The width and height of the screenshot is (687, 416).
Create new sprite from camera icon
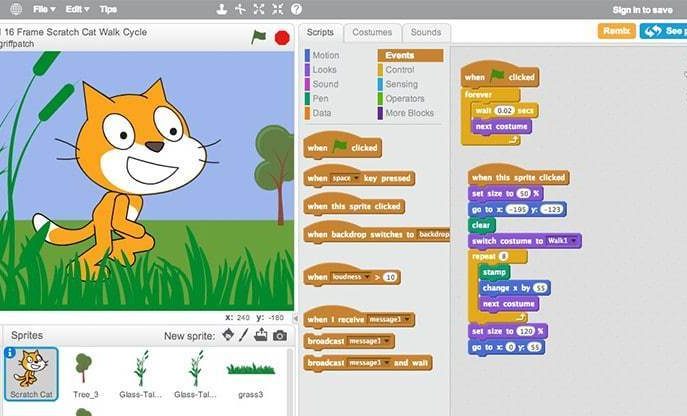click(280, 336)
